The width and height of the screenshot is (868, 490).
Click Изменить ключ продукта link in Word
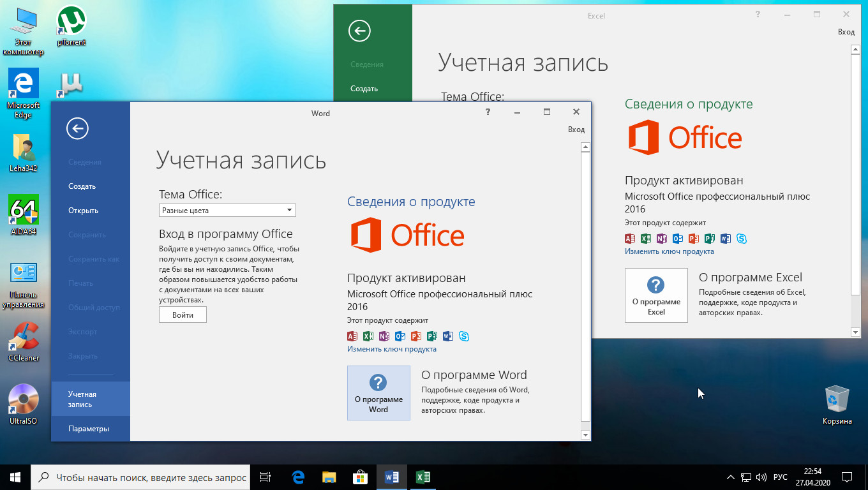[x=392, y=349]
